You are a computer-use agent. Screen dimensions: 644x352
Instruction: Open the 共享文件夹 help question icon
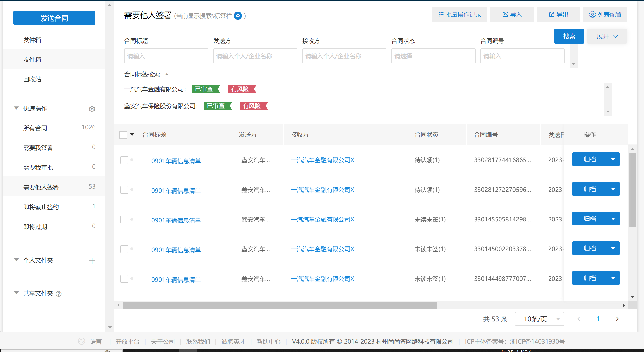(x=58, y=294)
